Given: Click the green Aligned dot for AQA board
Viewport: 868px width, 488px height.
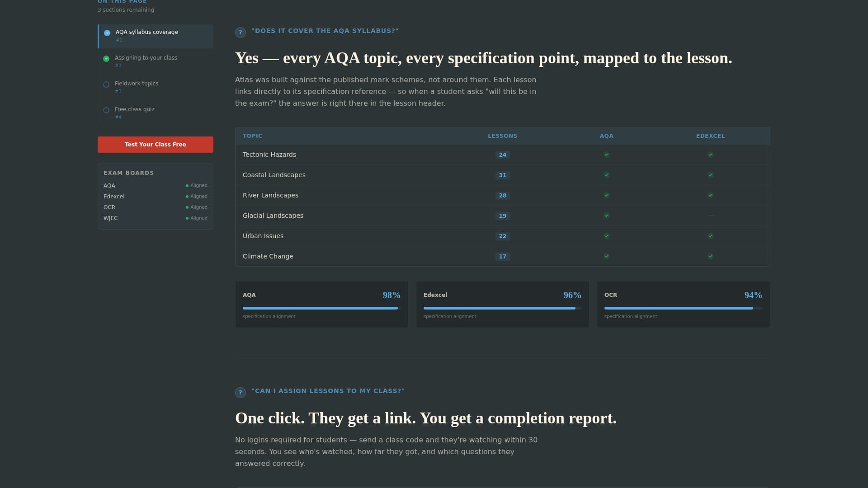Looking at the screenshot, I should (187, 186).
